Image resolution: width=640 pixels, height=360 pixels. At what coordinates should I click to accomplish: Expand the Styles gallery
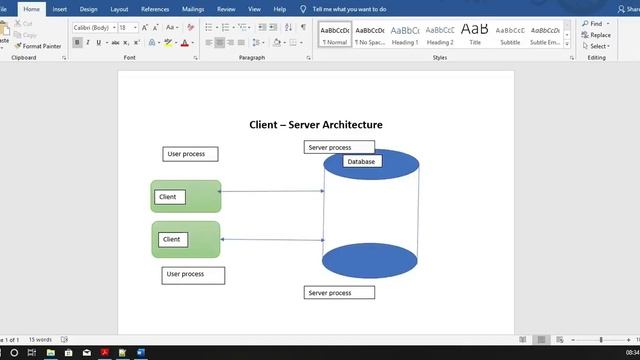pos(567,44)
